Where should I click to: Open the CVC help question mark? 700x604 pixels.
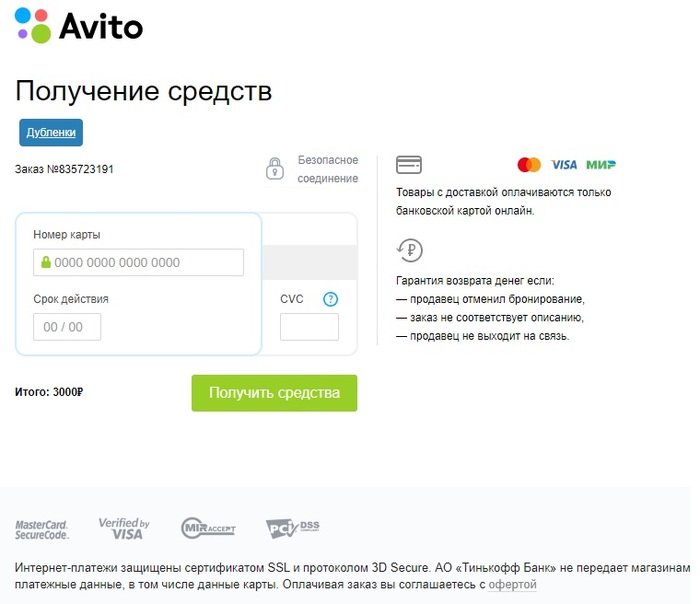click(x=331, y=299)
